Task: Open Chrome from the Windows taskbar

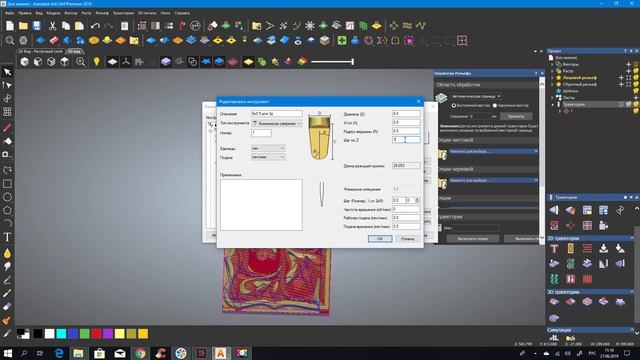Action: (140, 353)
